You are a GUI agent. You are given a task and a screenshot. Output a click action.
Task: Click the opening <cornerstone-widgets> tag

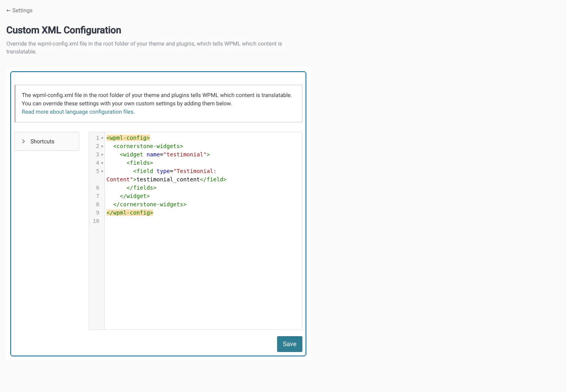pos(148,146)
